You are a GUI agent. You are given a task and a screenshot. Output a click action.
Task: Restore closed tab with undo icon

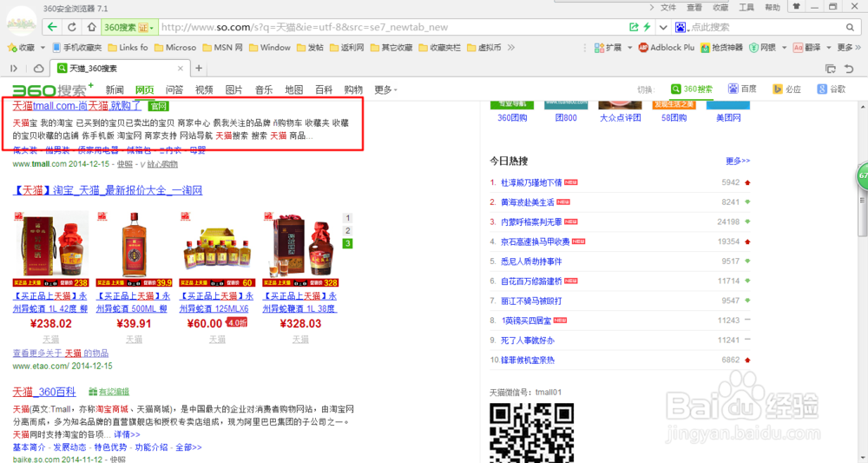[849, 69]
